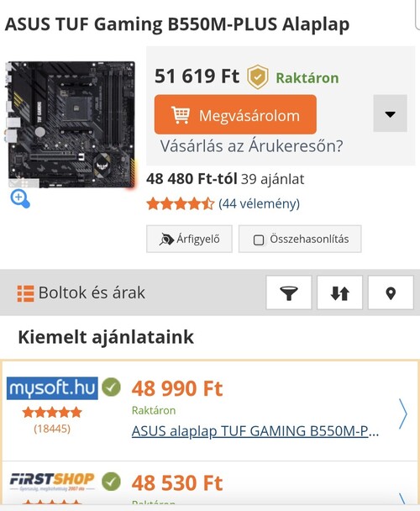Click the mysoft.hu green verified checkmark

pos(111,387)
